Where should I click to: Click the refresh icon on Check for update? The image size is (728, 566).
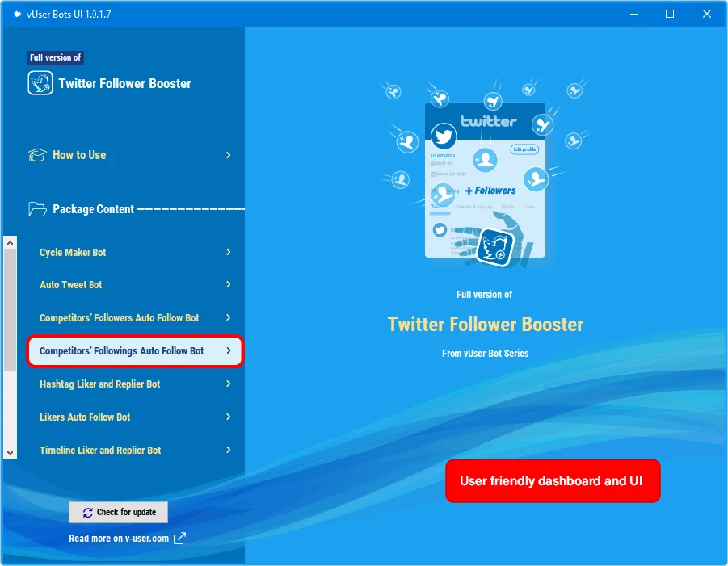pos(88,512)
